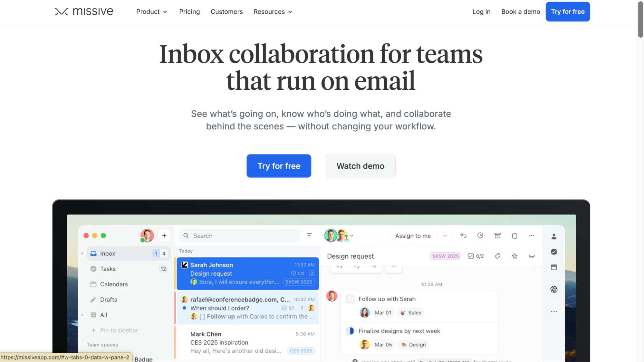
Task: Click the Watch demo button
Action: (x=360, y=166)
